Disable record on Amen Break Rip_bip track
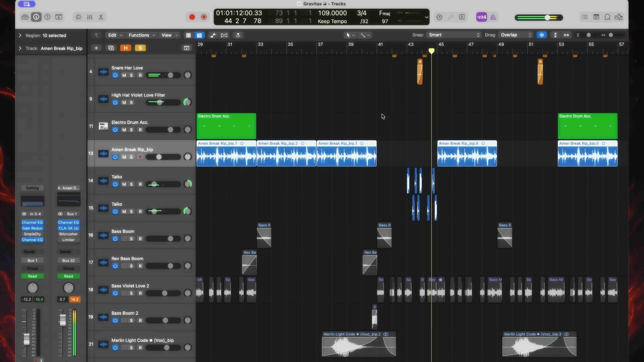 click(x=140, y=157)
